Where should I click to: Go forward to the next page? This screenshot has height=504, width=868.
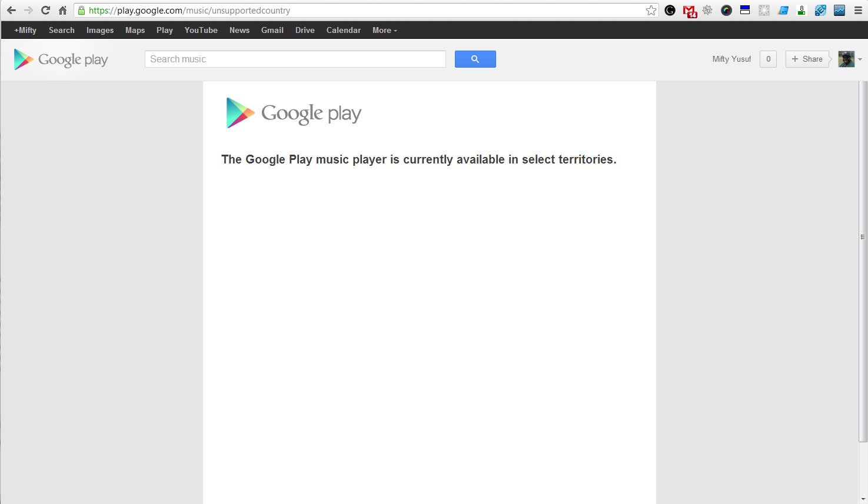click(28, 10)
